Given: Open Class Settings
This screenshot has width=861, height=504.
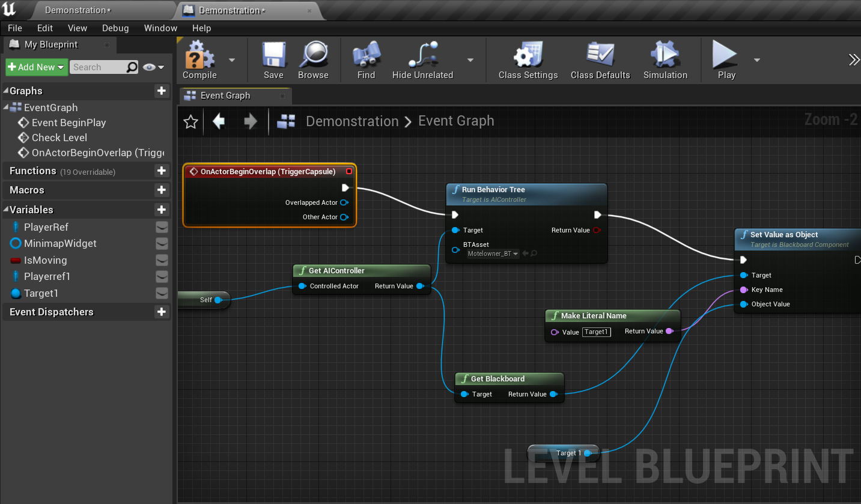Looking at the screenshot, I should 528,60.
